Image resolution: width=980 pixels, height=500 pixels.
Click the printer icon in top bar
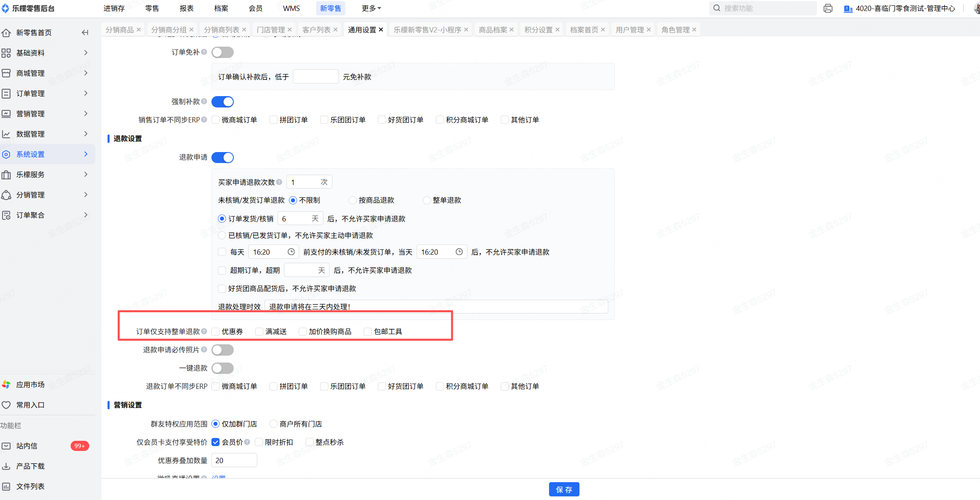tap(828, 9)
